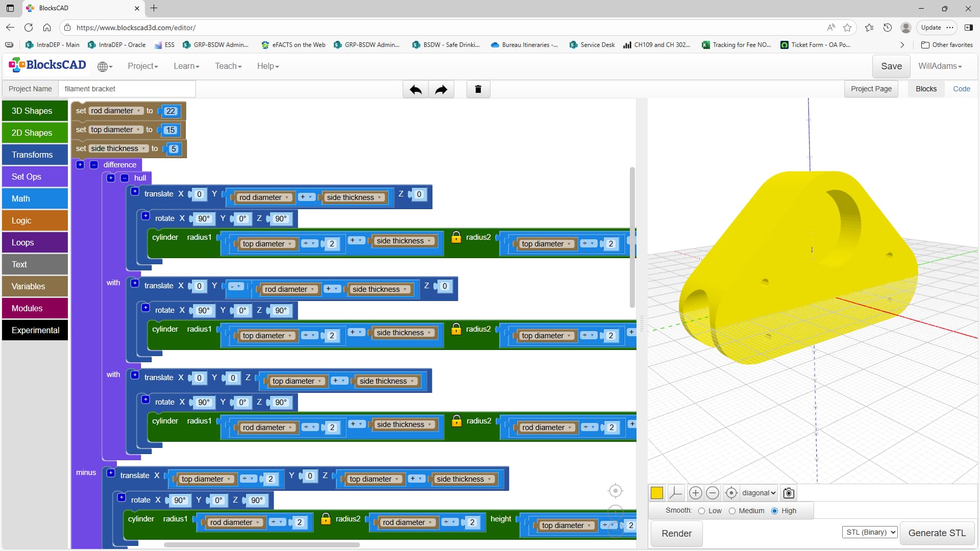Click the redo arrow button
This screenshot has width=980, height=551.
click(x=441, y=89)
